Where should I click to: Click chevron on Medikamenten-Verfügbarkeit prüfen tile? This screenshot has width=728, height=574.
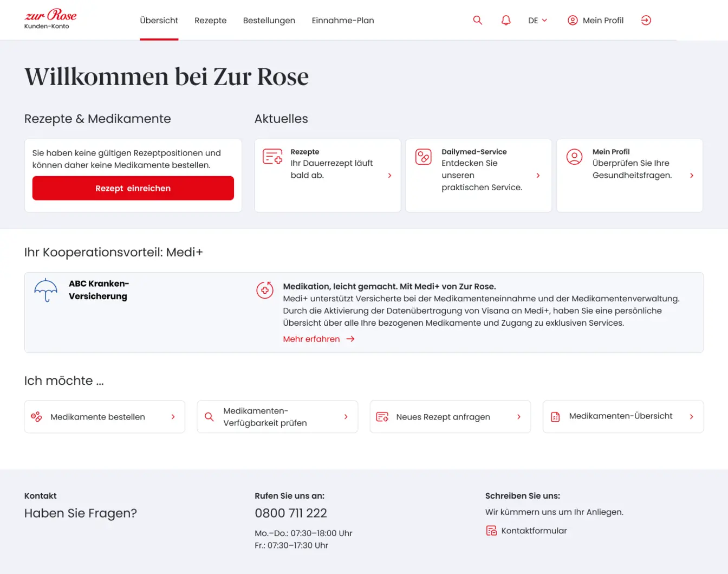click(346, 417)
